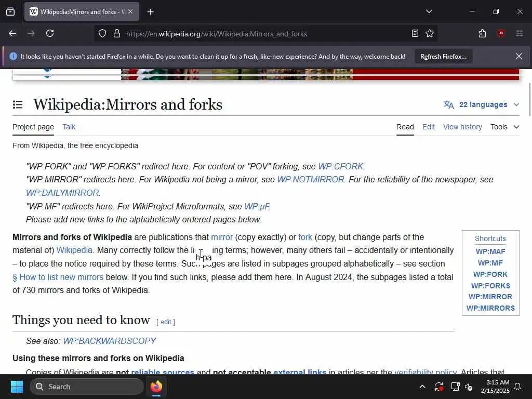This screenshot has height=399, width=532.
Task: Click the WP:MAF shortcut
Action: 490,251
